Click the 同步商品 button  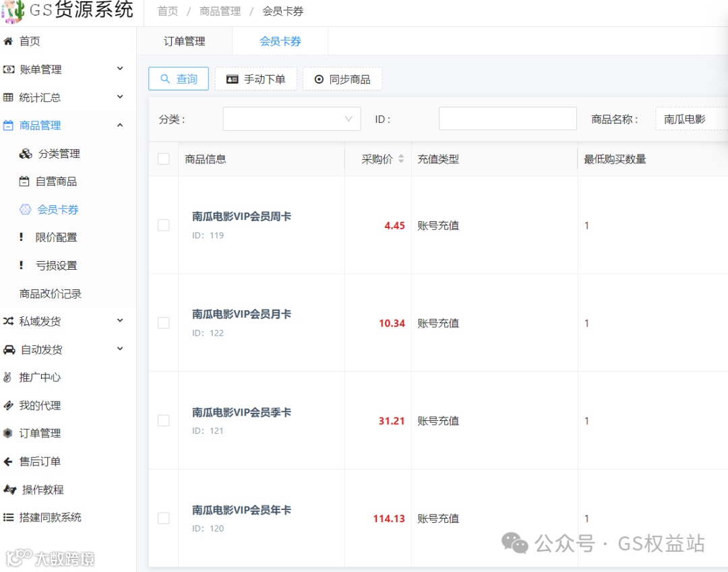(x=342, y=79)
